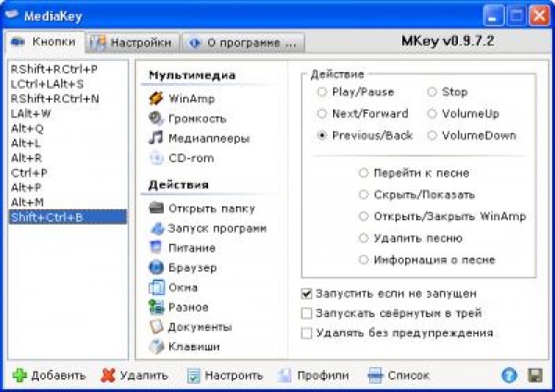Select the Клавиши icon
This screenshot has width=555, height=392.
click(156, 347)
